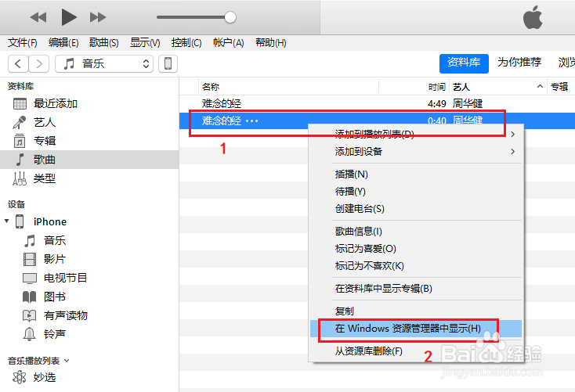Click the volume slider knob
The height and width of the screenshot is (392, 575).
click(x=230, y=17)
